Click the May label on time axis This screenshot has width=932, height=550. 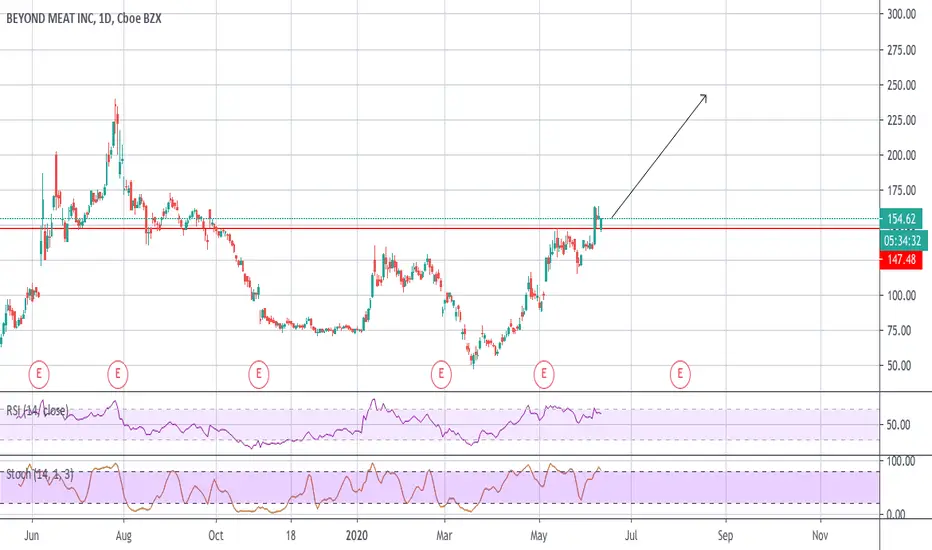tap(539, 535)
